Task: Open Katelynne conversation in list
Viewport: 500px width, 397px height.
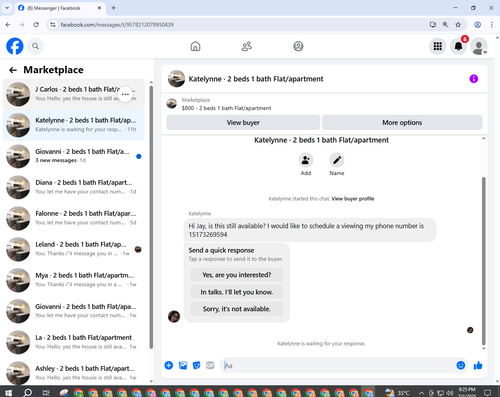Action: 74,125
